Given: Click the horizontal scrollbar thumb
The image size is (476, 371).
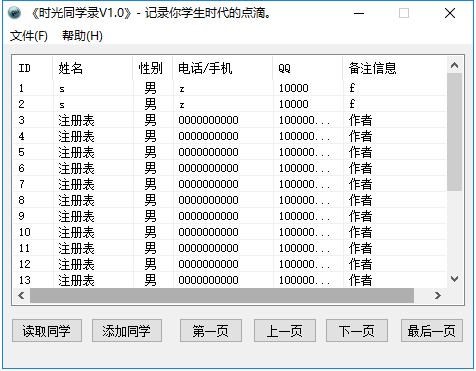Looking at the screenshot, I should tap(222, 295).
